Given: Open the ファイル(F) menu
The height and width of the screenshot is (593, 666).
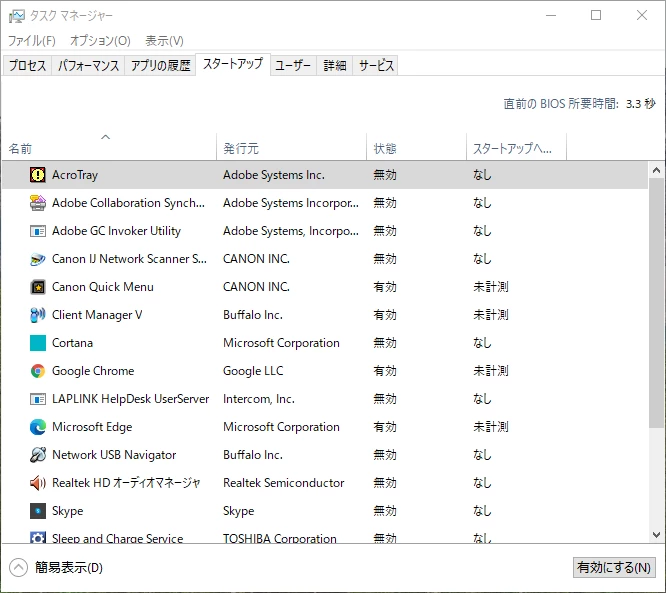Looking at the screenshot, I should [32, 41].
